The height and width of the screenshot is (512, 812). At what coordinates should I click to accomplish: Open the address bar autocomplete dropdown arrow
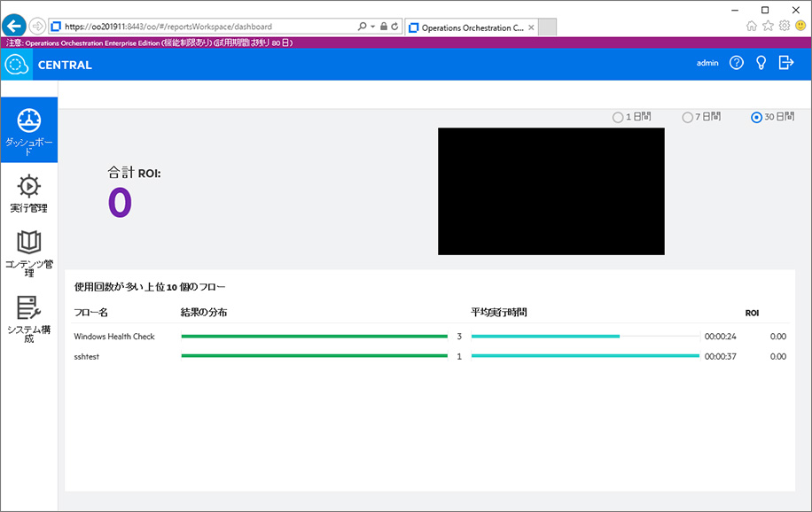coord(371,25)
